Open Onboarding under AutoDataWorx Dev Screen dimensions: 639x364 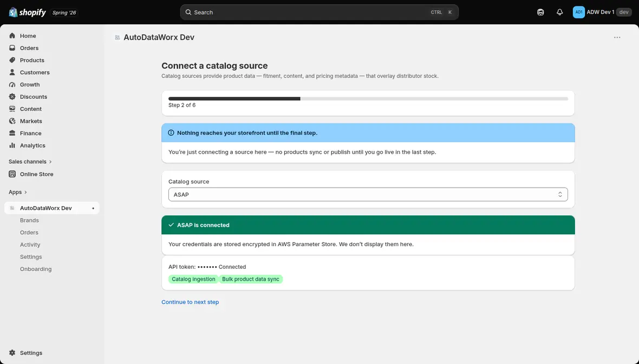36,269
